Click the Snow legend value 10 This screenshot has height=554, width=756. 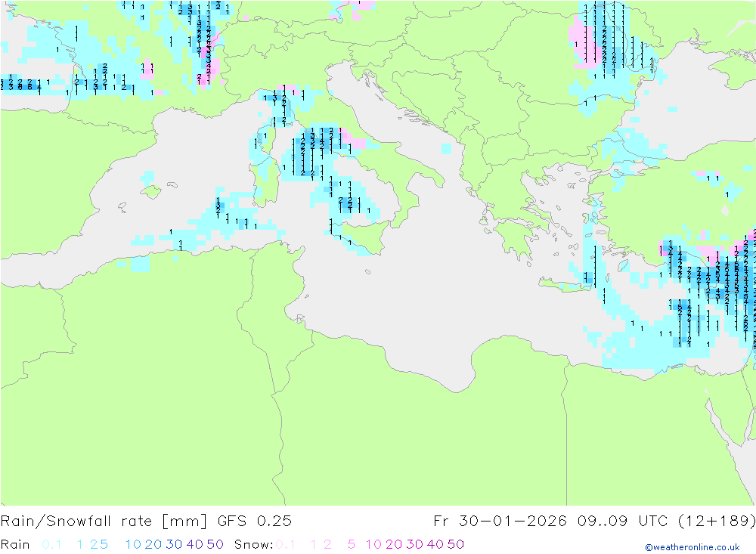tap(373, 544)
